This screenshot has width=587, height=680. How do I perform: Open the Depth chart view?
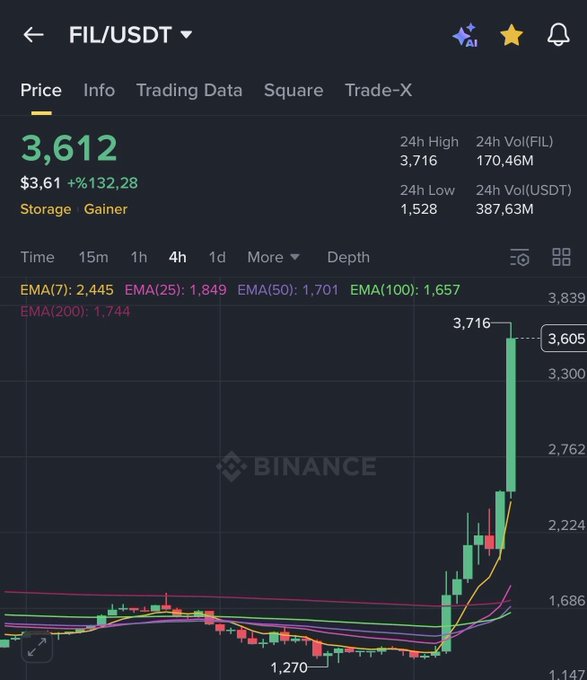(x=349, y=257)
